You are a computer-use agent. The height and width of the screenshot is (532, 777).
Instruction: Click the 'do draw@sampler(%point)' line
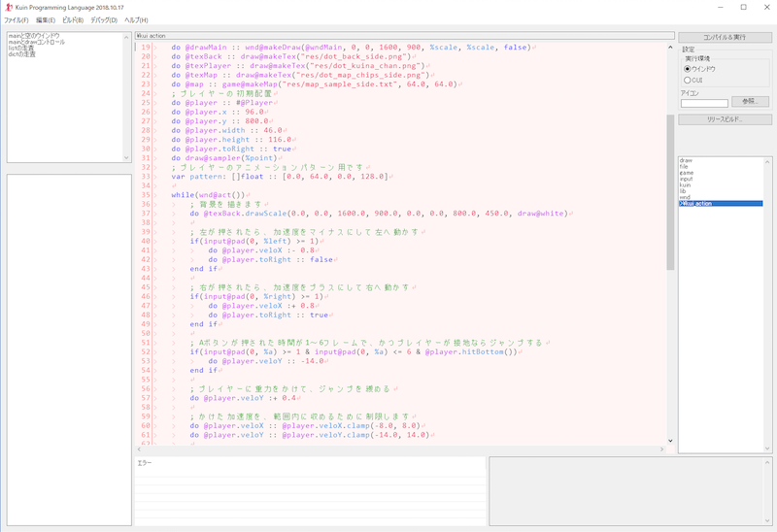coord(224,158)
